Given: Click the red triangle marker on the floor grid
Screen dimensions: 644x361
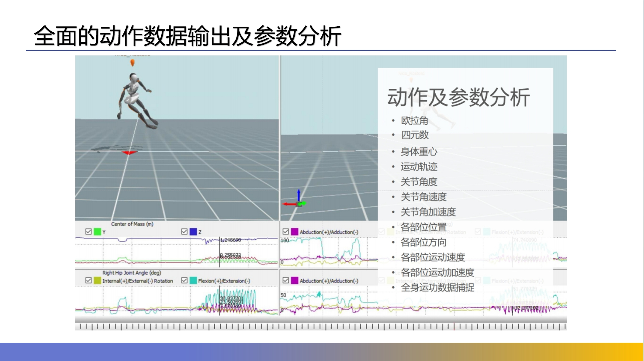Looking at the screenshot, I should (129, 153).
